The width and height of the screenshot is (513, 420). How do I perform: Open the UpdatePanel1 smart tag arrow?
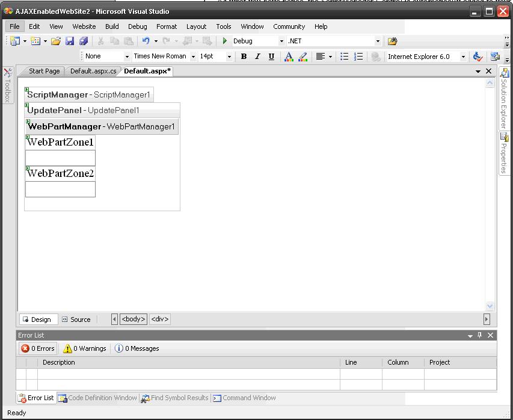pyautogui.click(x=27, y=105)
